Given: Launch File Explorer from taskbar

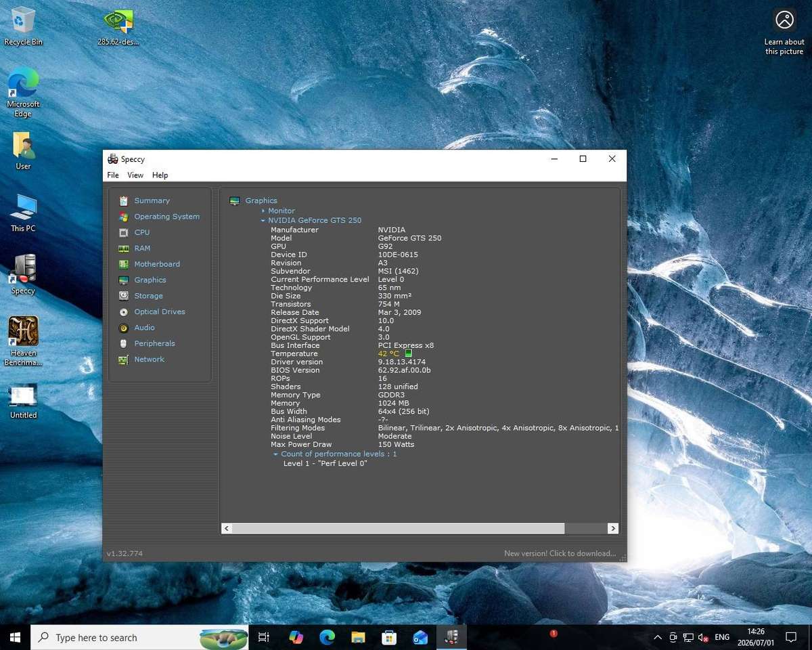Looking at the screenshot, I should click(358, 637).
